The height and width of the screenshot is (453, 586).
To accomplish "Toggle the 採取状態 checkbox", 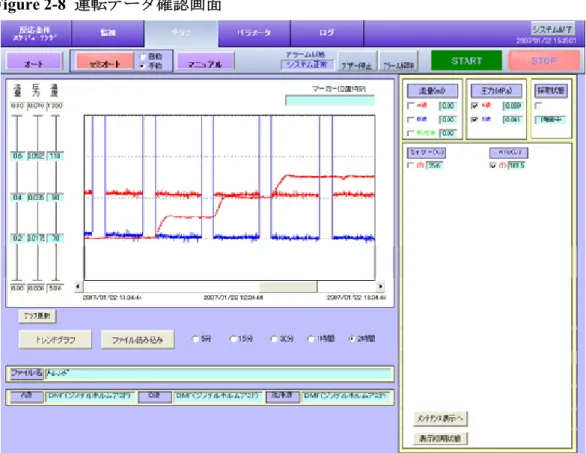I will [x=538, y=106].
